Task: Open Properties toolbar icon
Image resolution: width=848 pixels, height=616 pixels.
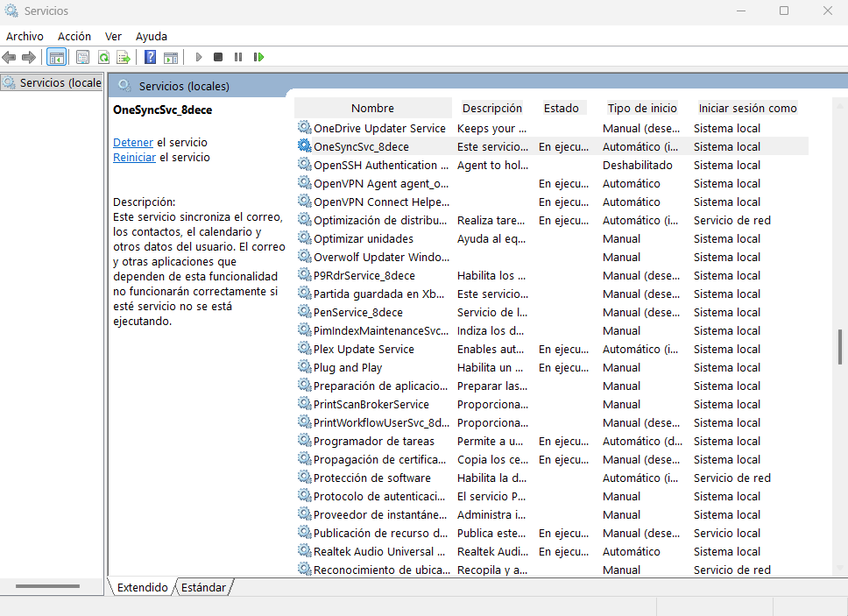Action: click(x=82, y=57)
